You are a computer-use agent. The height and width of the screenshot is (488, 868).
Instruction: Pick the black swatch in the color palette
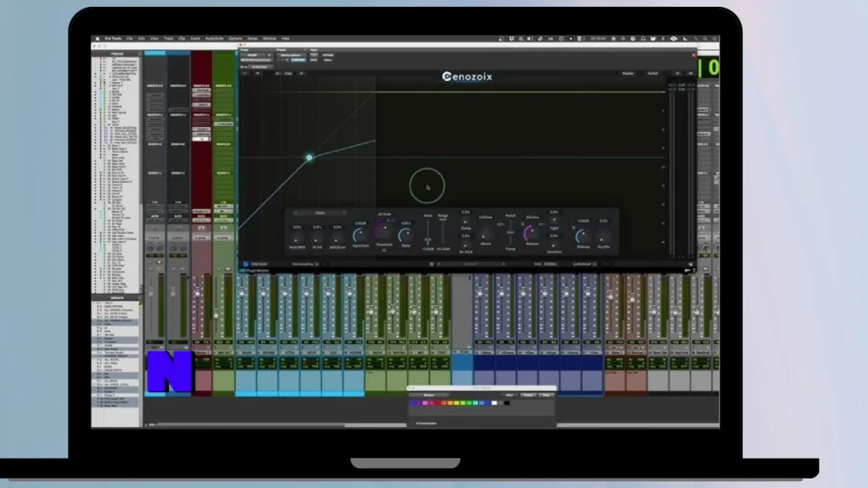click(x=507, y=403)
